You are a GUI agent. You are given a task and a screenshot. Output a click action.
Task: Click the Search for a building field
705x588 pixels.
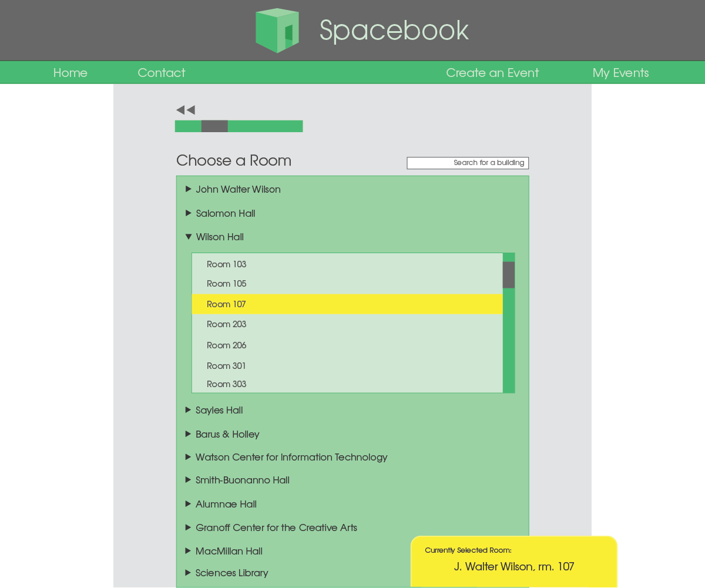[468, 163]
